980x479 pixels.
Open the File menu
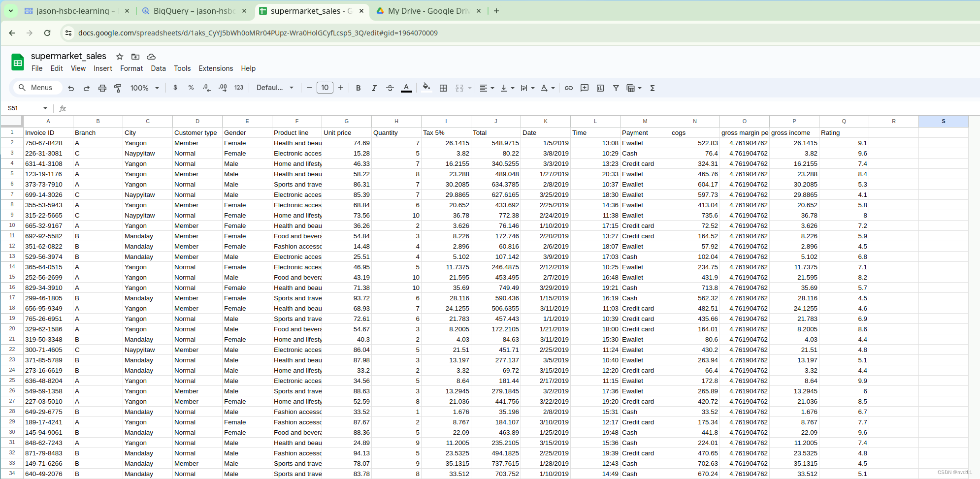point(37,68)
